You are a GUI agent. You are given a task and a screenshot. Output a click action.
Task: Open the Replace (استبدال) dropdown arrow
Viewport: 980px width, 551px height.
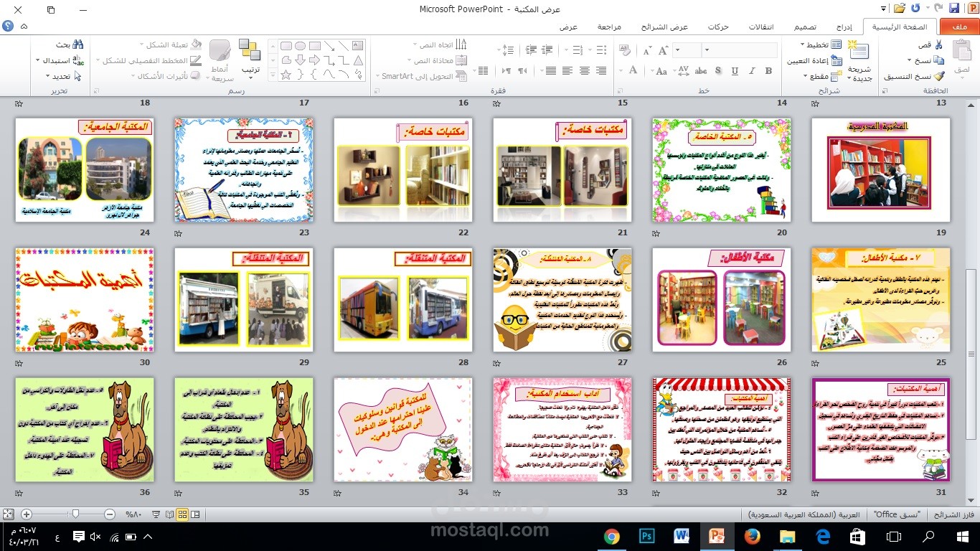(x=37, y=60)
